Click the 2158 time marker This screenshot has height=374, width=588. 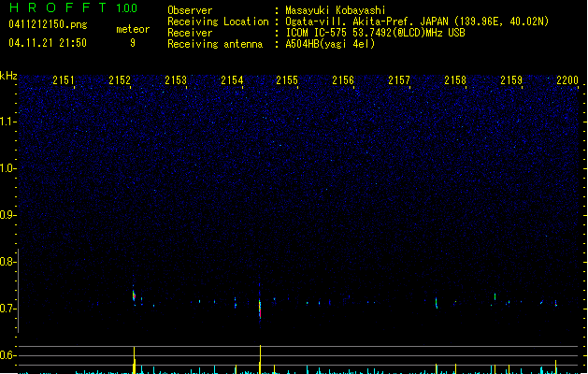pyautogui.click(x=455, y=80)
